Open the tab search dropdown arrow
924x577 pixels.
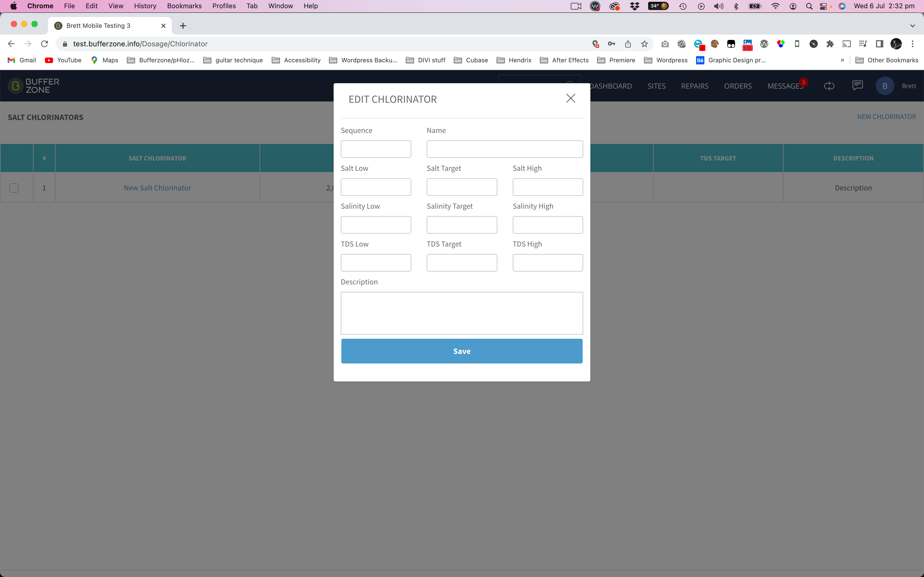[913, 26]
